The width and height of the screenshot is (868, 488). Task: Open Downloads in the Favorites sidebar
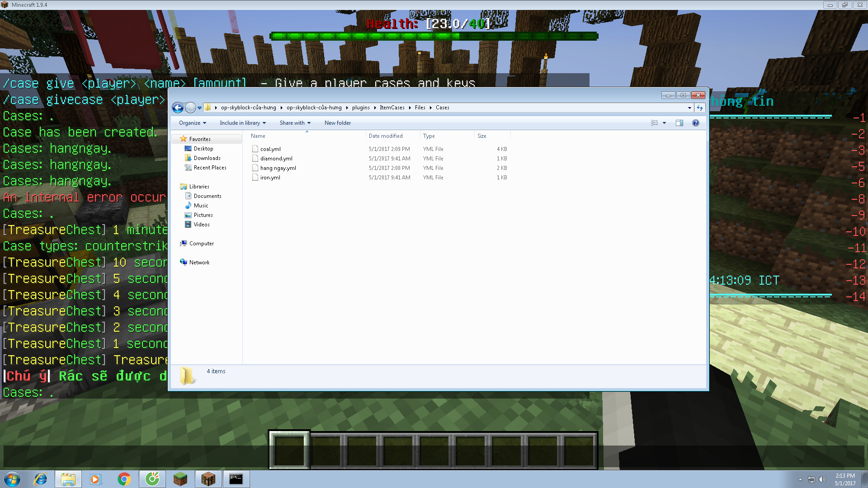pos(207,158)
